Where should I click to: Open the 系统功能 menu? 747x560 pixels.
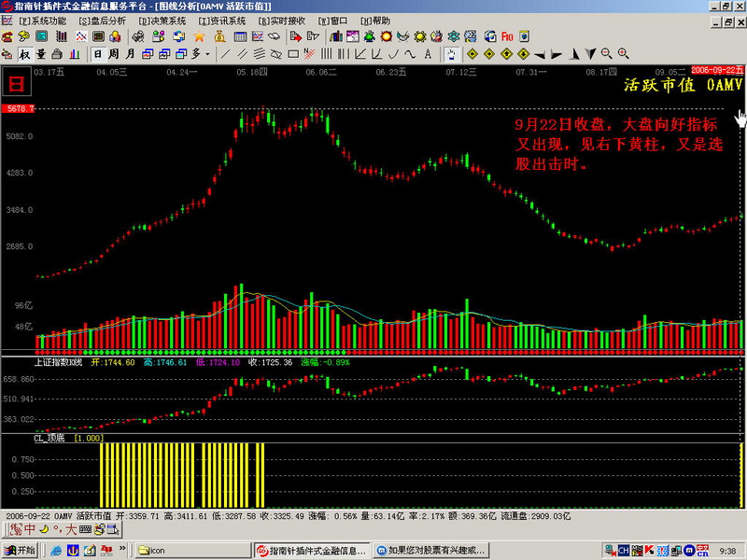pos(43,21)
